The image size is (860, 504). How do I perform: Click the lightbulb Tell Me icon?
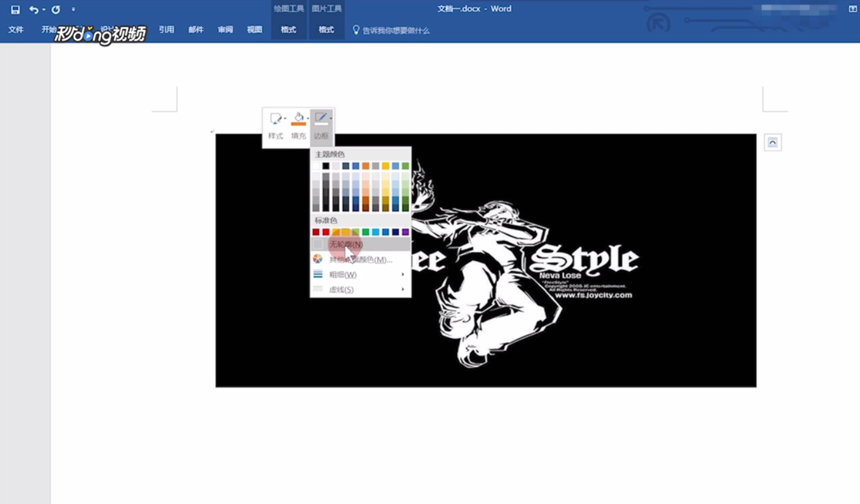356,29
